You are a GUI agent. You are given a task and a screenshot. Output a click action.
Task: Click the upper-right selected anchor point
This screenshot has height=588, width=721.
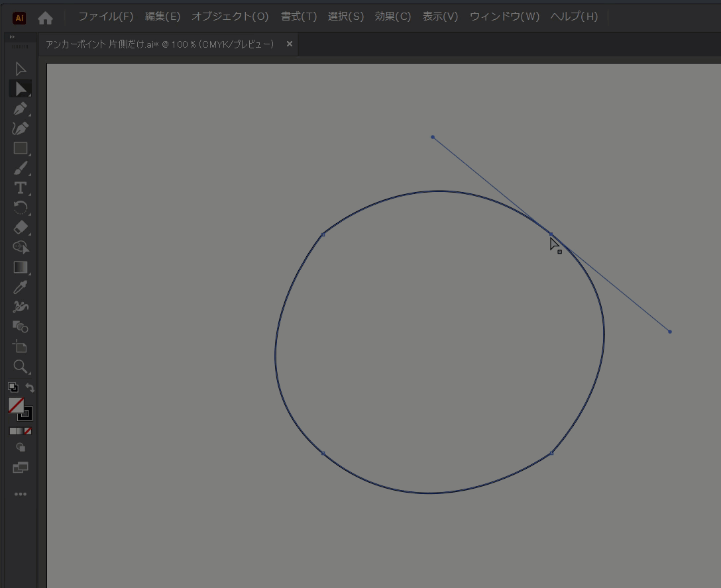click(551, 234)
